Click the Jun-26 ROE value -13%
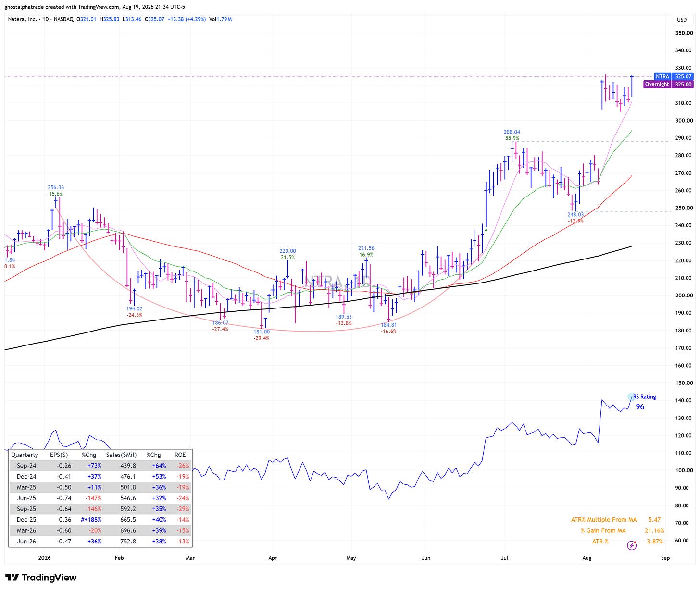 183,542
